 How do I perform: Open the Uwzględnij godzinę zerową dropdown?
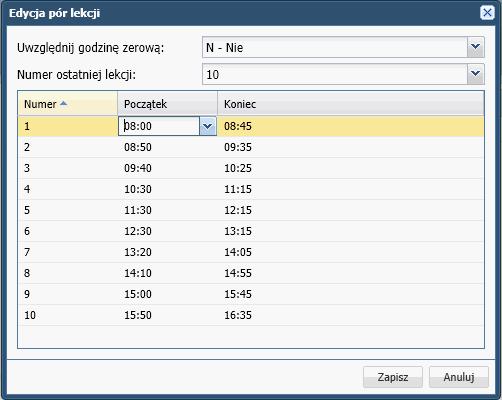(x=475, y=47)
